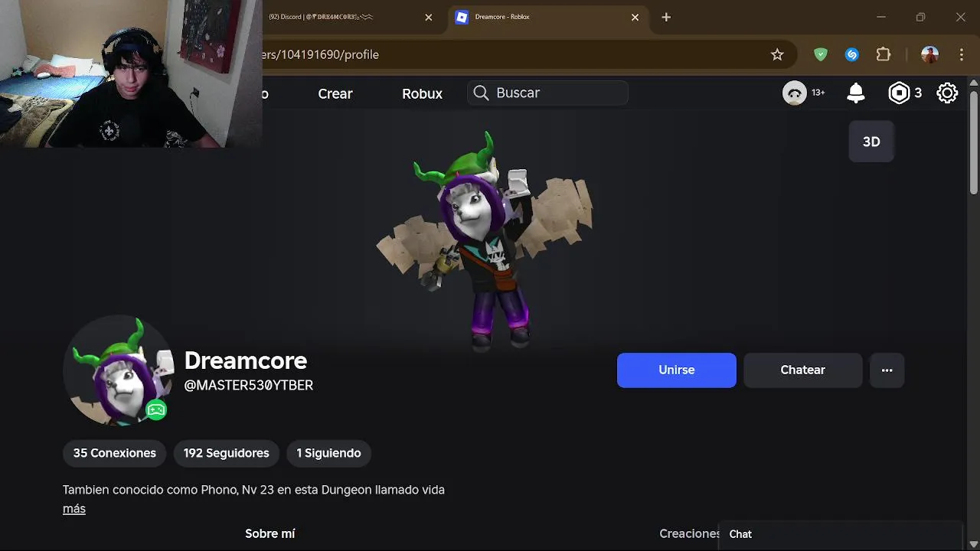Open the Chrome extensions puzzle icon
Viewport: 980px width, 551px height.
click(x=884, y=54)
